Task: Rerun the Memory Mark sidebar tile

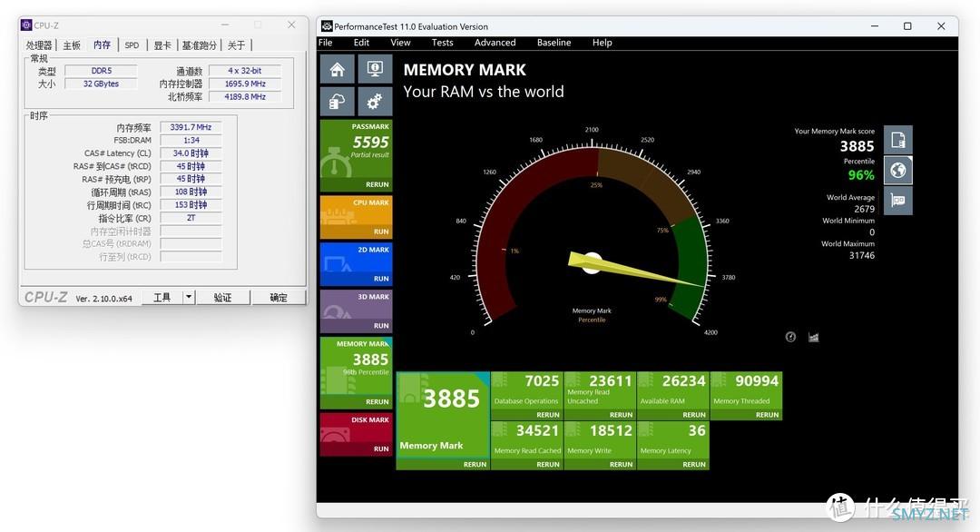Action: 377,401
